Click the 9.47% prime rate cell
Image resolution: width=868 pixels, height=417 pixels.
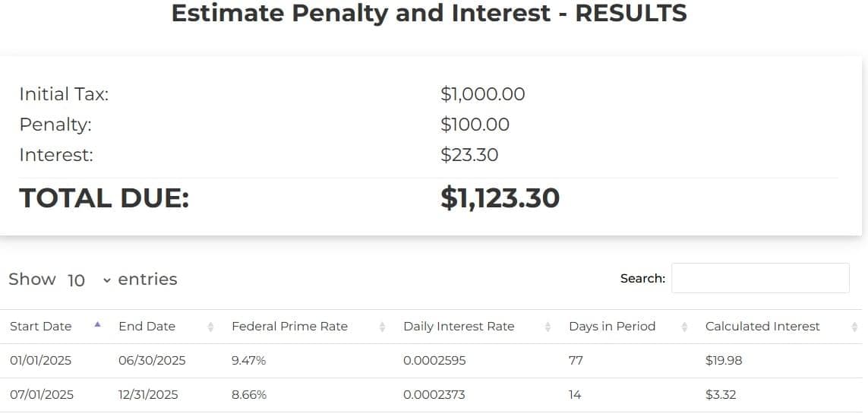[x=249, y=361]
